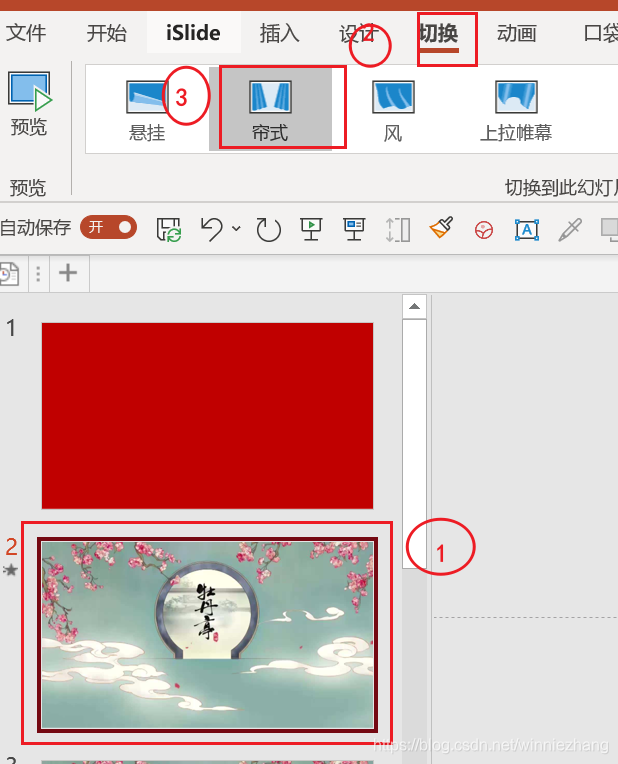Open the 文件 (File) menu tab
Viewport: 618px width, 764px height.
(x=26, y=33)
